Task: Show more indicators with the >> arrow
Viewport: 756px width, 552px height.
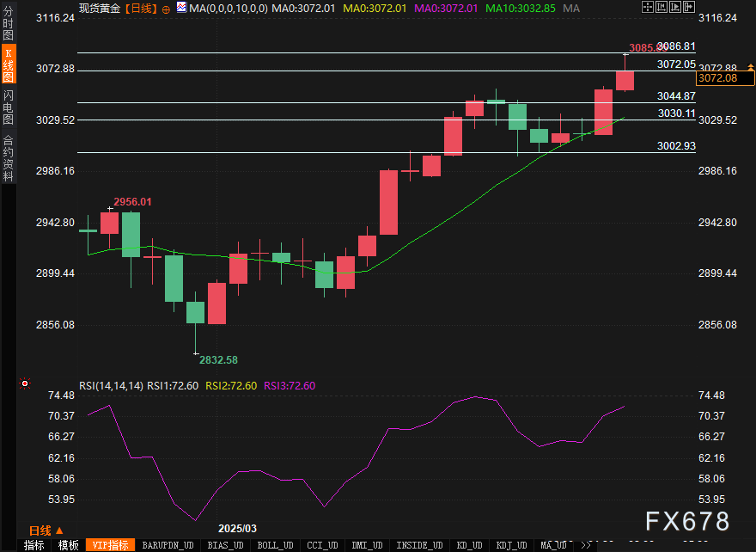Action: 587,545
